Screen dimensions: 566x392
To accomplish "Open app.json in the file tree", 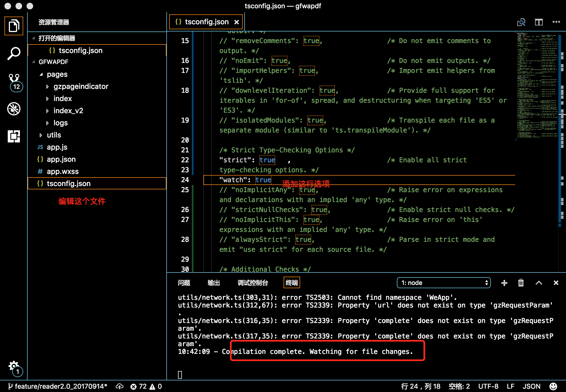I will pyautogui.click(x=97, y=159).
